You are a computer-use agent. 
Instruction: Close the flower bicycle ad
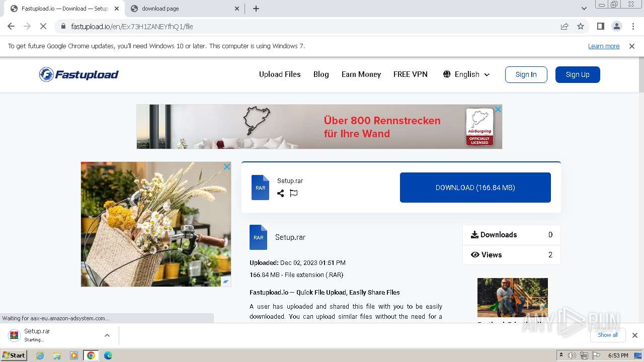tap(226, 166)
